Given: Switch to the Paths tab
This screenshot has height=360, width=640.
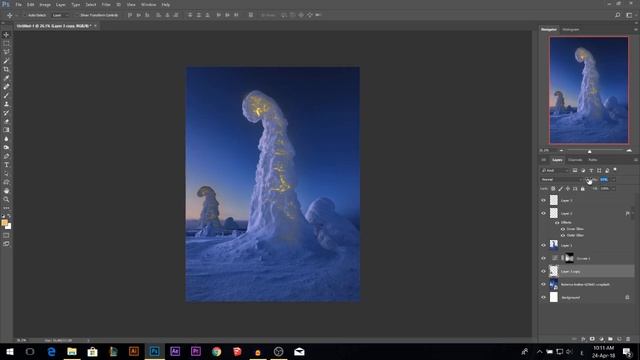Looking at the screenshot, I should click(x=593, y=160).
